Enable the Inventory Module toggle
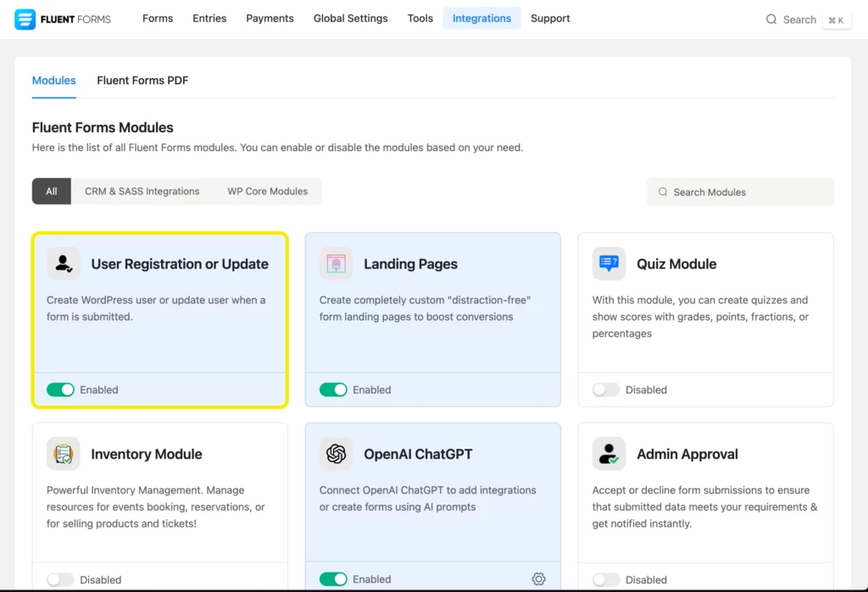 coord(60,580)
